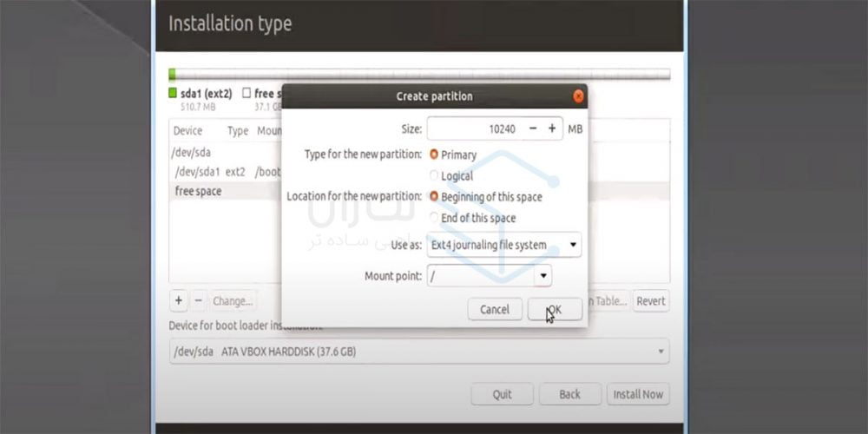The height and width of the screenshot is (434, 868).
Task: Click the remove partition minus icon
Action: tap(198, 301)
